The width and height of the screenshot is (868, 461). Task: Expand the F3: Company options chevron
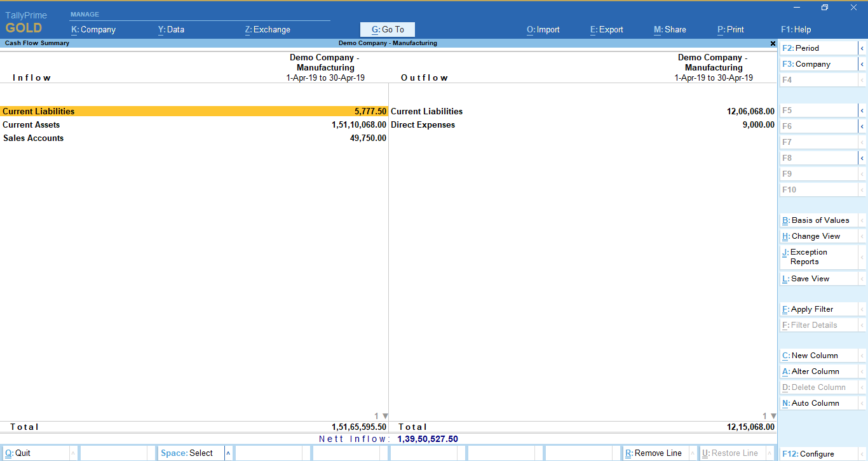862,63
